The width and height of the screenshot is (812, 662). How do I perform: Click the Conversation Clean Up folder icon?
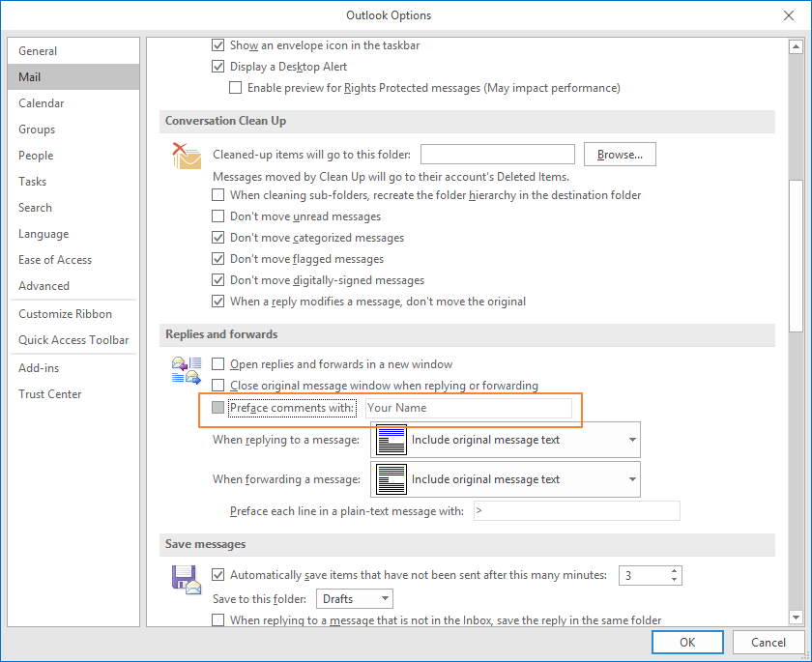186,156
